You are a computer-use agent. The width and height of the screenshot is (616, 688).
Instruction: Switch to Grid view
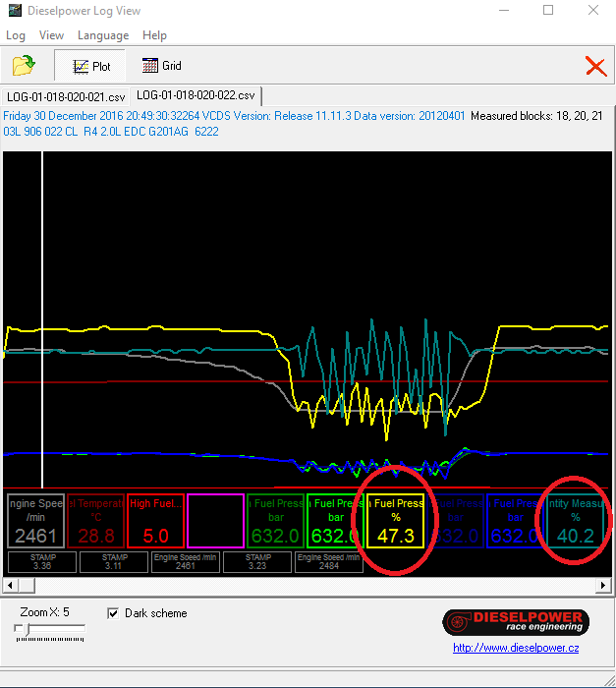[x=162, y=66]
